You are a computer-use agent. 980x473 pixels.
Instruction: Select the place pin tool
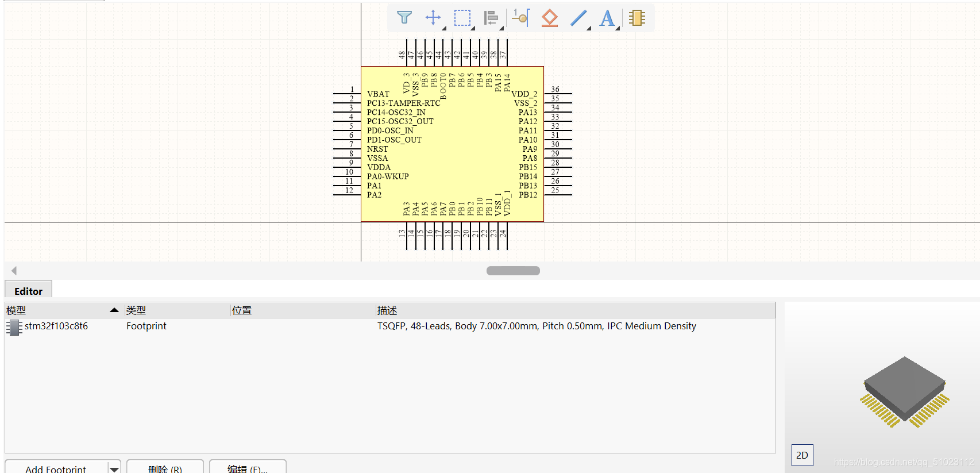521,18
